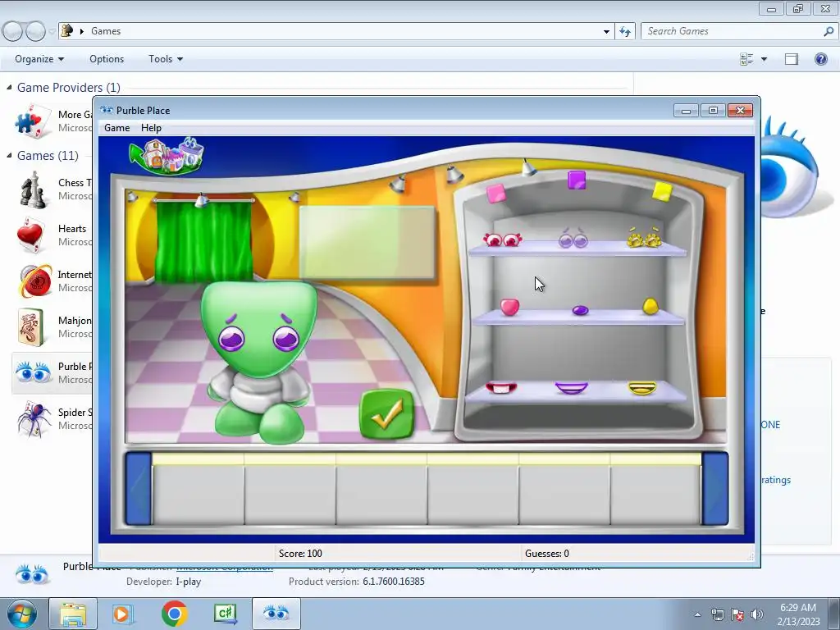
Task: Click the Purble Place taskbar button
Action: coord(276,614)
